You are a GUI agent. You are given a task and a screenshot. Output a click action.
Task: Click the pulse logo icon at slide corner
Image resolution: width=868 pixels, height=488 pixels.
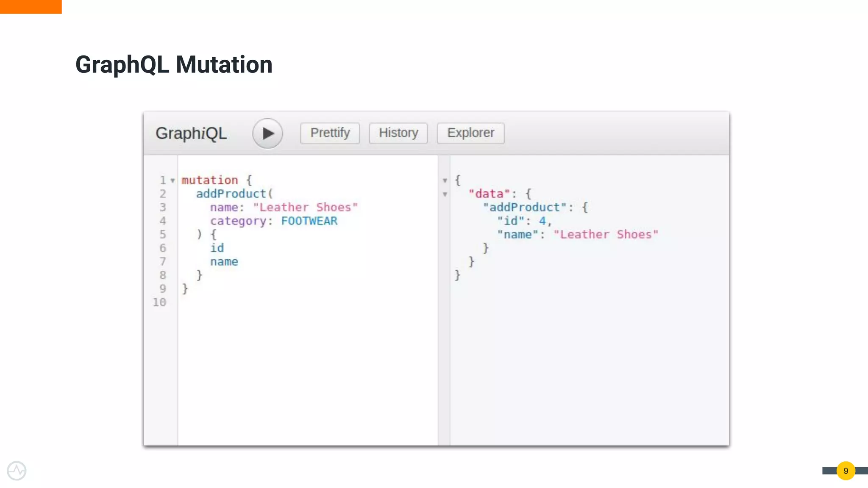[x=17, y=471]
